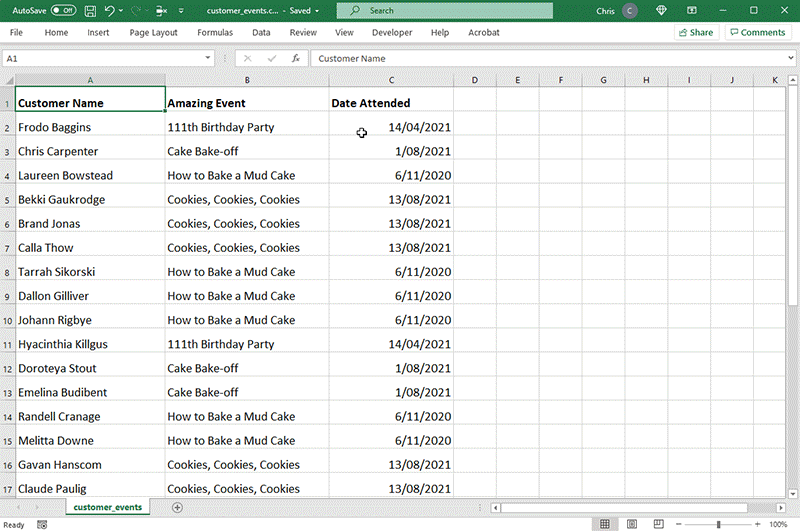Click the diamond premium icon
This screenshot has width=800, height=531.
(x=661, y=10)
